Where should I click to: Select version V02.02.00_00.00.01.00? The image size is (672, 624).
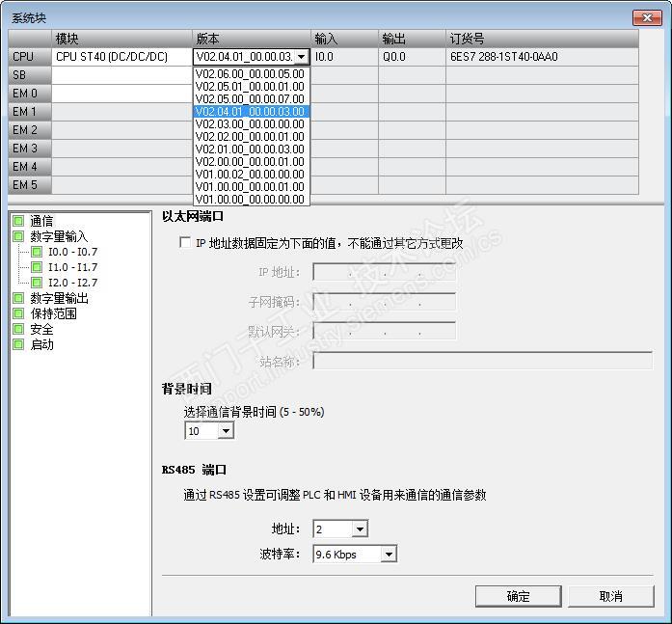coord(251,136)
